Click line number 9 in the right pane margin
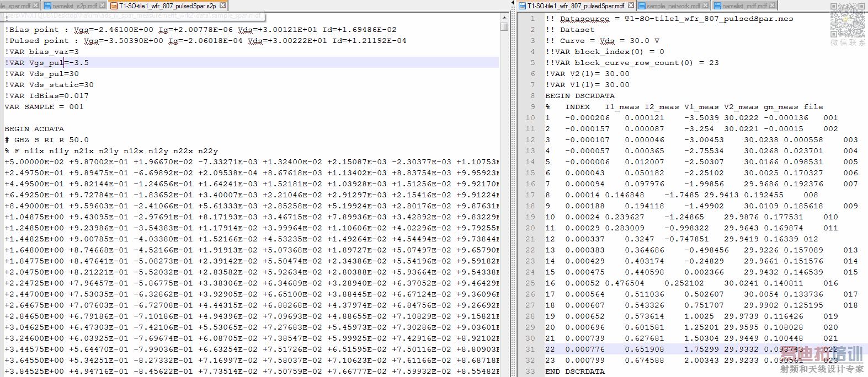 pos(532,107)
